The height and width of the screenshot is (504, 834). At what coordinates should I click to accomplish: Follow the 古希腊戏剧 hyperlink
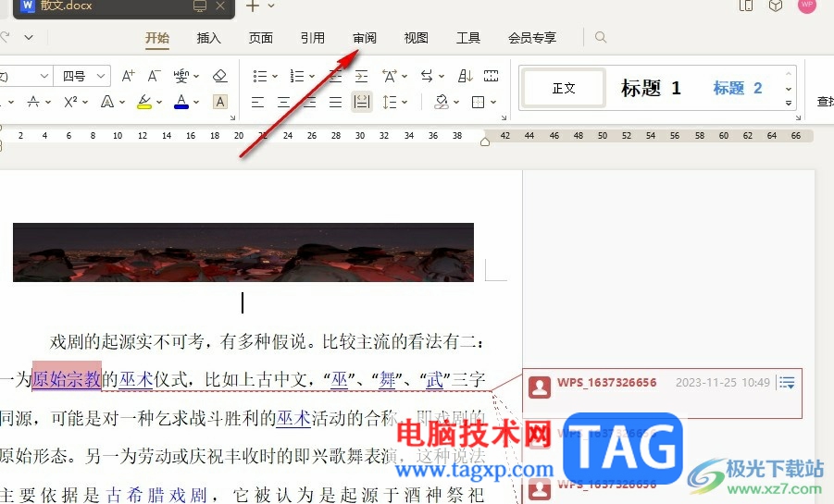[157, 495]
